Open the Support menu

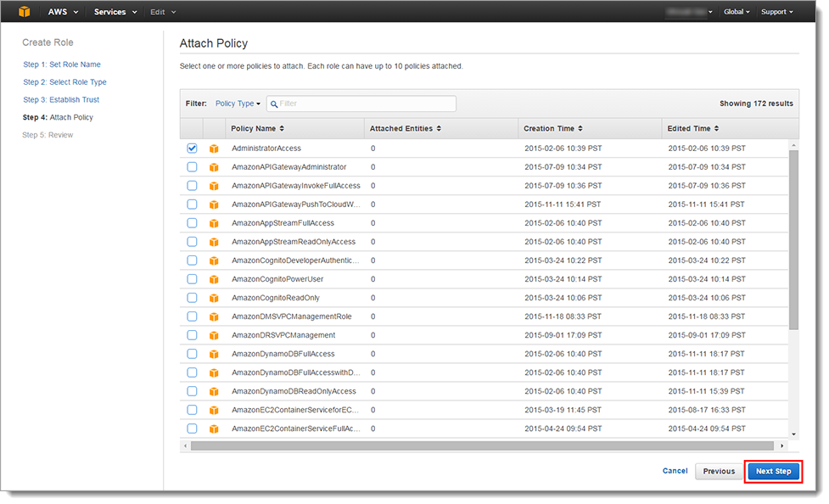coord(776,12)
